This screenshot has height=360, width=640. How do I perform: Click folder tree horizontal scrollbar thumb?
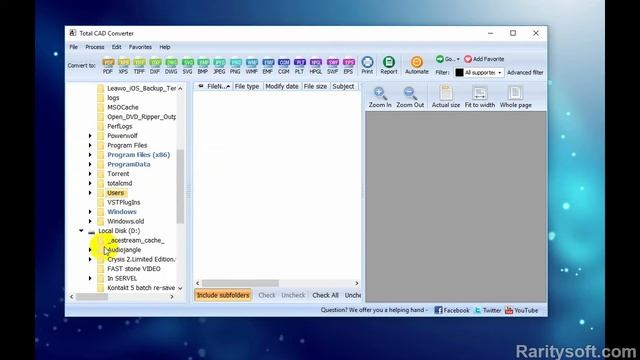(x=92, y=297)
